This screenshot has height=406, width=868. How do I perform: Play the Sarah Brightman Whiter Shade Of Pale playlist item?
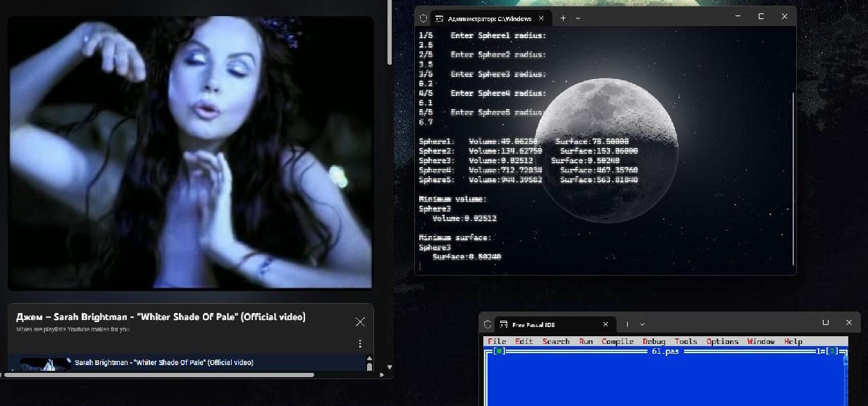[x=186, y=362]
